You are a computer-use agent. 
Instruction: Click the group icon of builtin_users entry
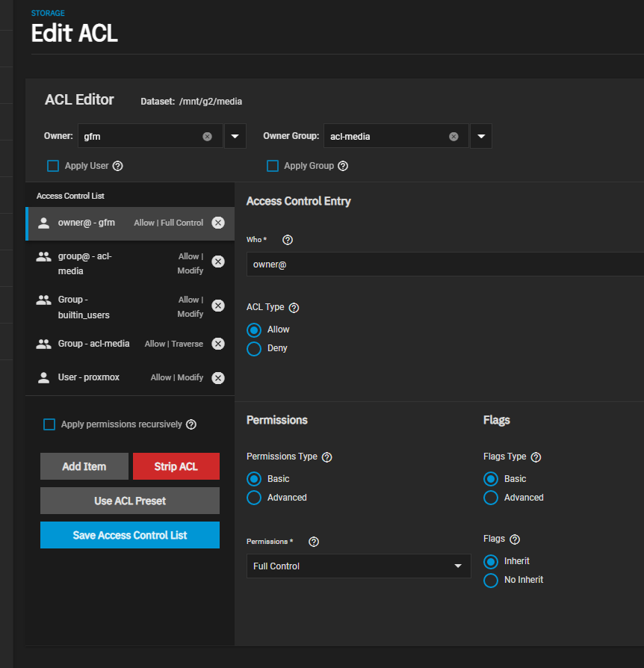pos(43,300)
